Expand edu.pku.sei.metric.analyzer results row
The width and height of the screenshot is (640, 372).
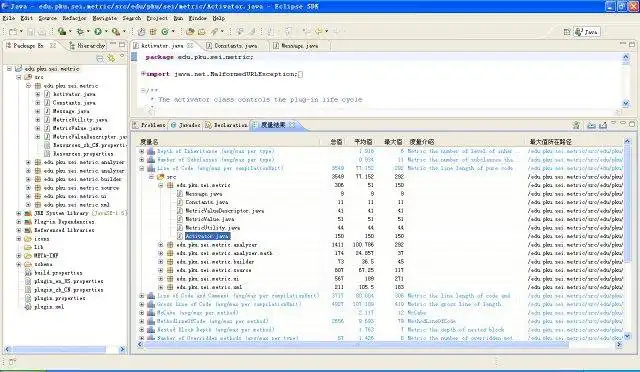(161, 245)
